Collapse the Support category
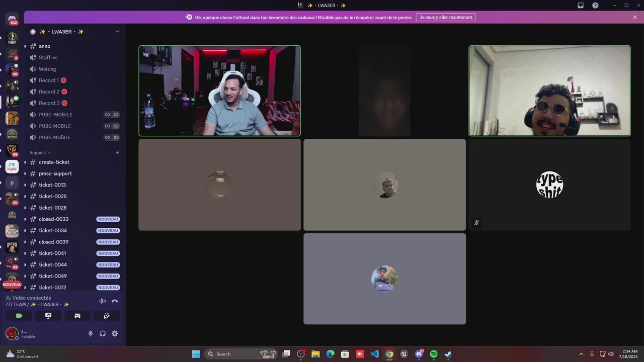This screenshot has height=362, width=644. [x=40, y=152]
